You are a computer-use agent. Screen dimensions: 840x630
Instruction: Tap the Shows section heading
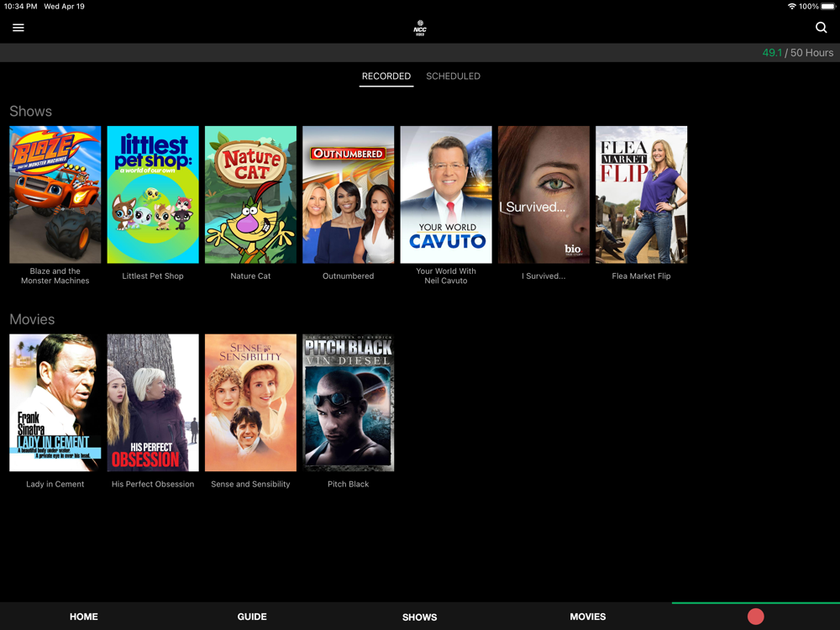pyautogui.click(x=30, y=112)
